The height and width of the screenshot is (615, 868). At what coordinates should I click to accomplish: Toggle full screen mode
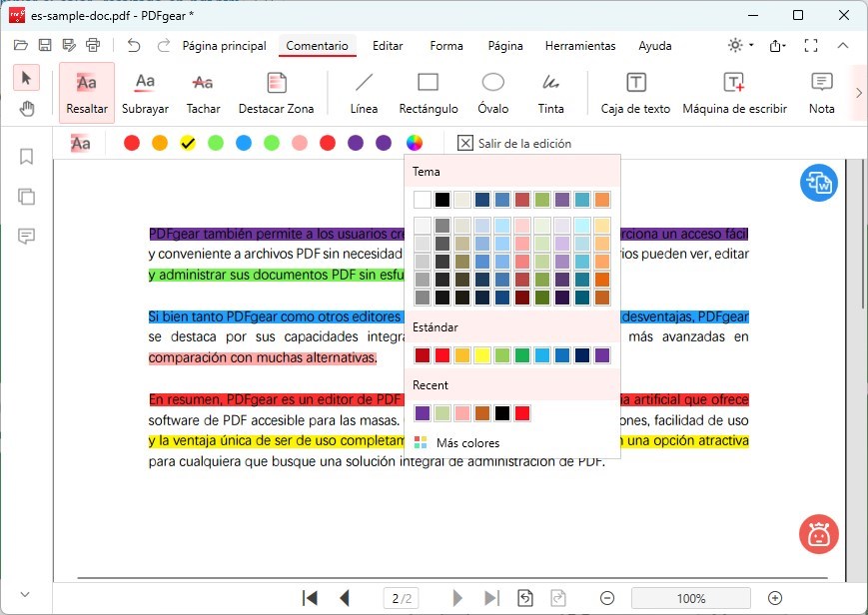[811, 46]
